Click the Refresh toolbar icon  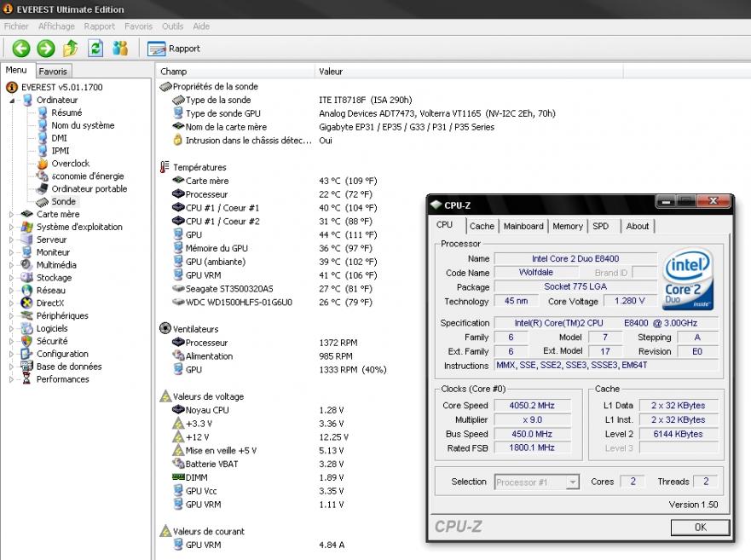pyautogui.click(x=95, y=49)
